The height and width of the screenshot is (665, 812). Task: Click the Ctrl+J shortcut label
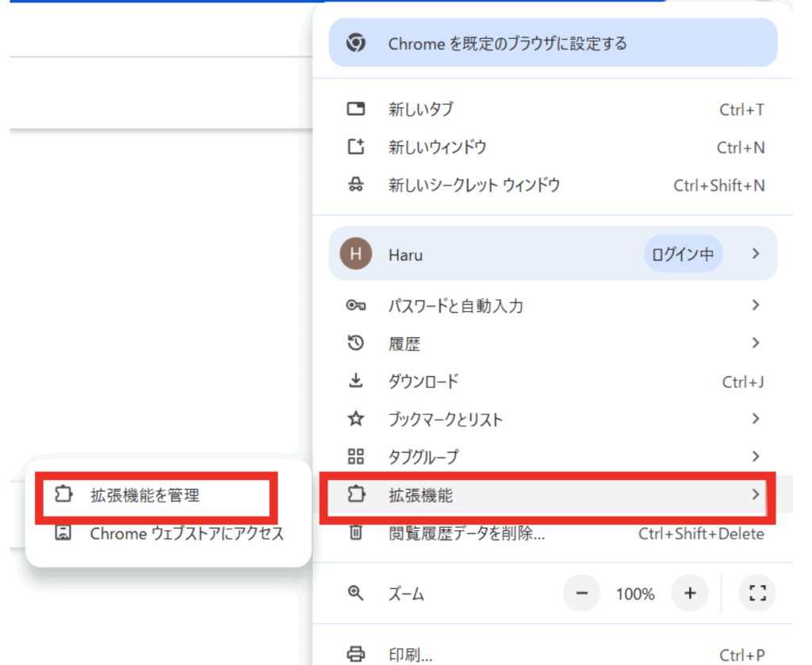pos(743,382)
